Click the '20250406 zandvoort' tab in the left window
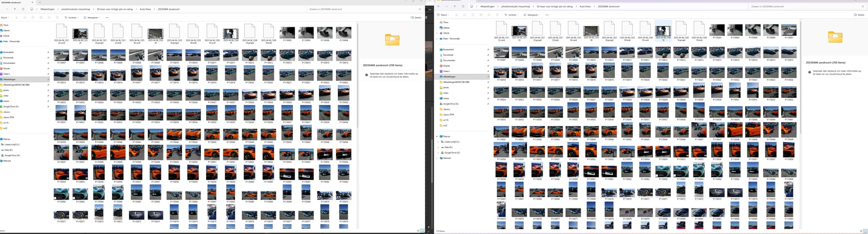Image resolution: width=868 pixels, height=234 pixels. click(x=11, y=2)
